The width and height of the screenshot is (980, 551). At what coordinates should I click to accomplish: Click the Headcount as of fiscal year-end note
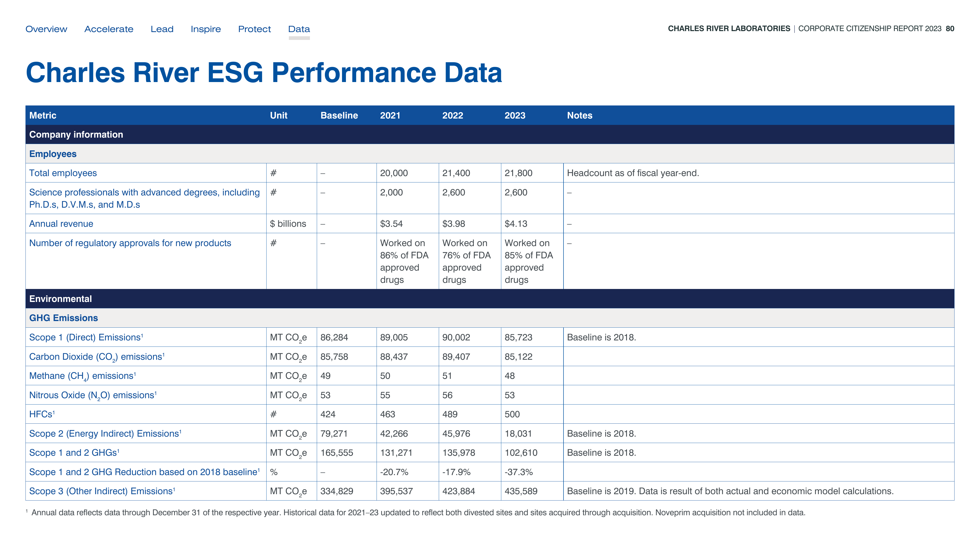tap(633, 173)
